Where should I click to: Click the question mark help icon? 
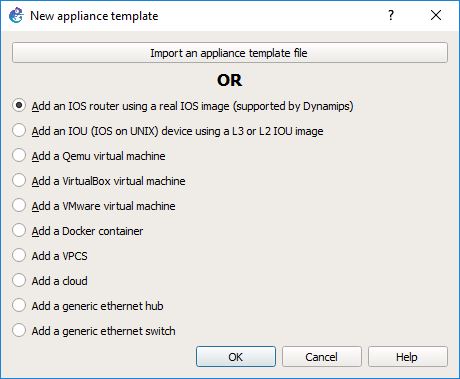tap(391, 15)
